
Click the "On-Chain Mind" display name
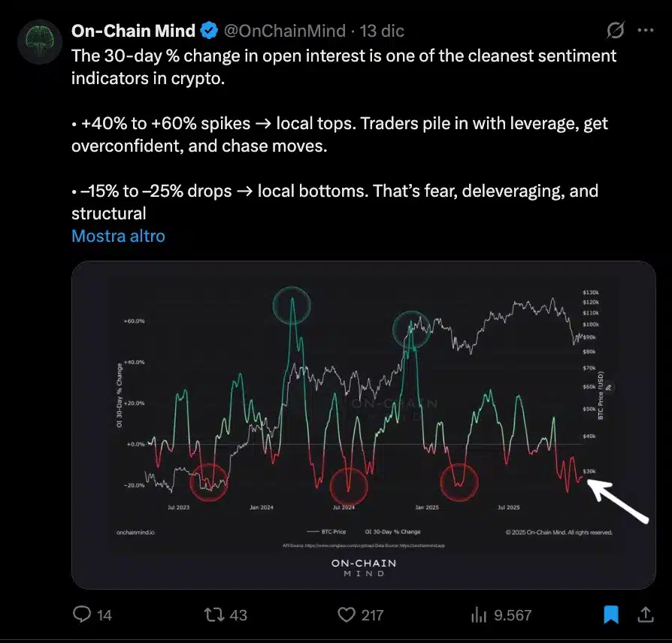click(133, 31)
